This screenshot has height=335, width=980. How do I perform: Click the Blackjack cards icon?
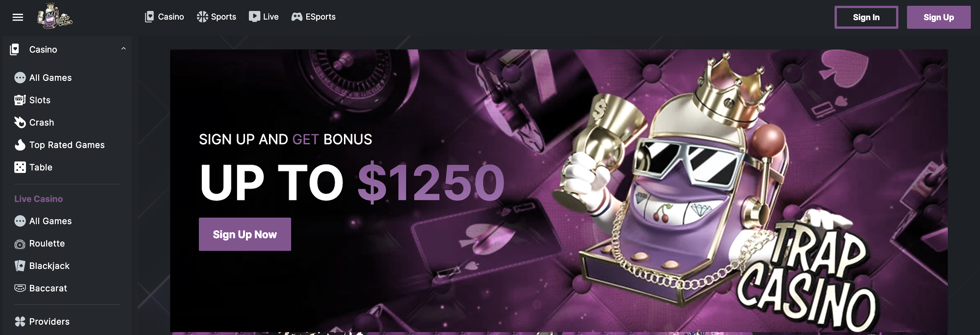(x=20, y=266)
